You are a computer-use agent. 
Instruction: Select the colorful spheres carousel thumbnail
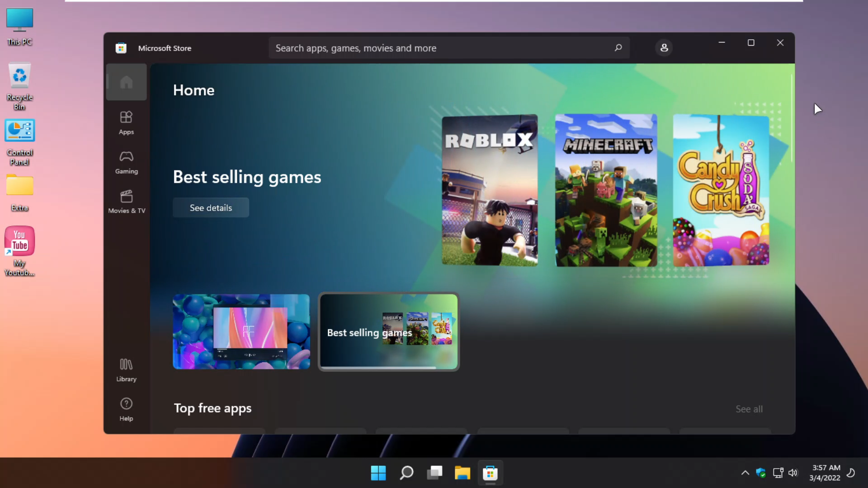coord(241,332)
